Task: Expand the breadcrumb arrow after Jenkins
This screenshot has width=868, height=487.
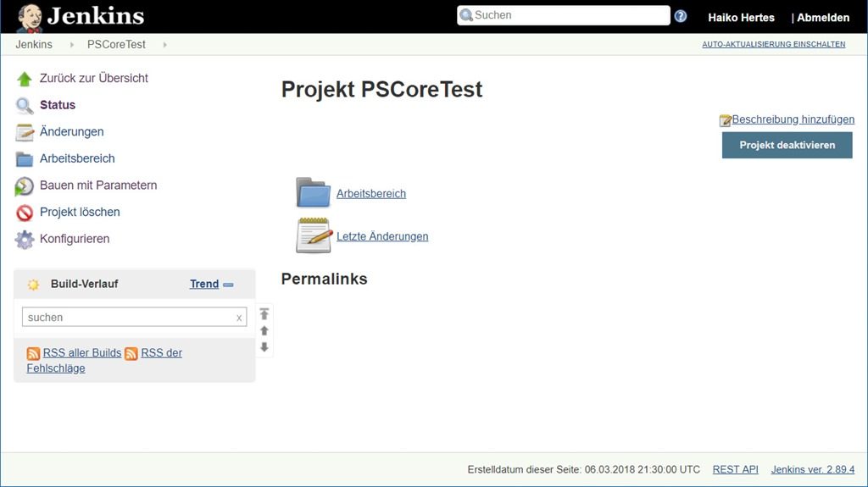Action: coord(72,45)
